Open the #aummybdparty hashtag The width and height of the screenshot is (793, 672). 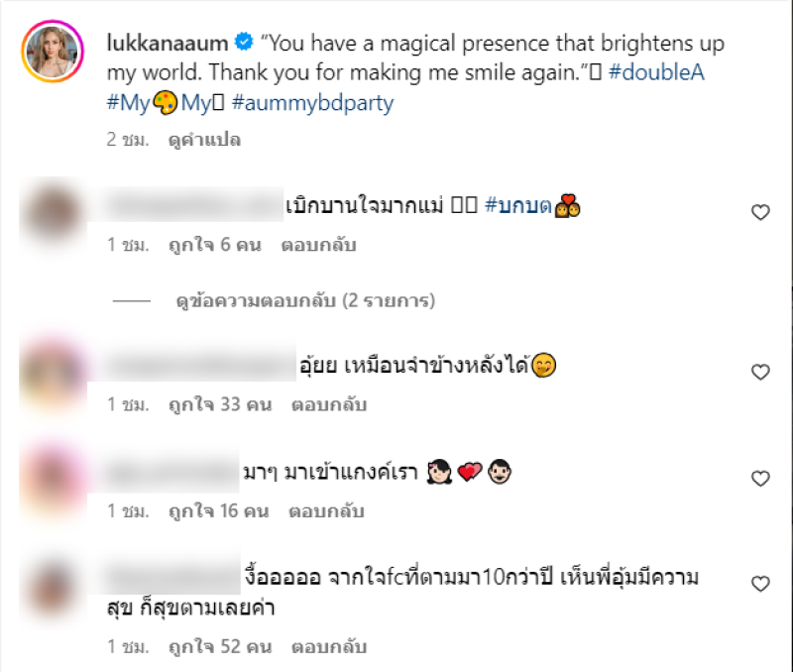(312, 103)
